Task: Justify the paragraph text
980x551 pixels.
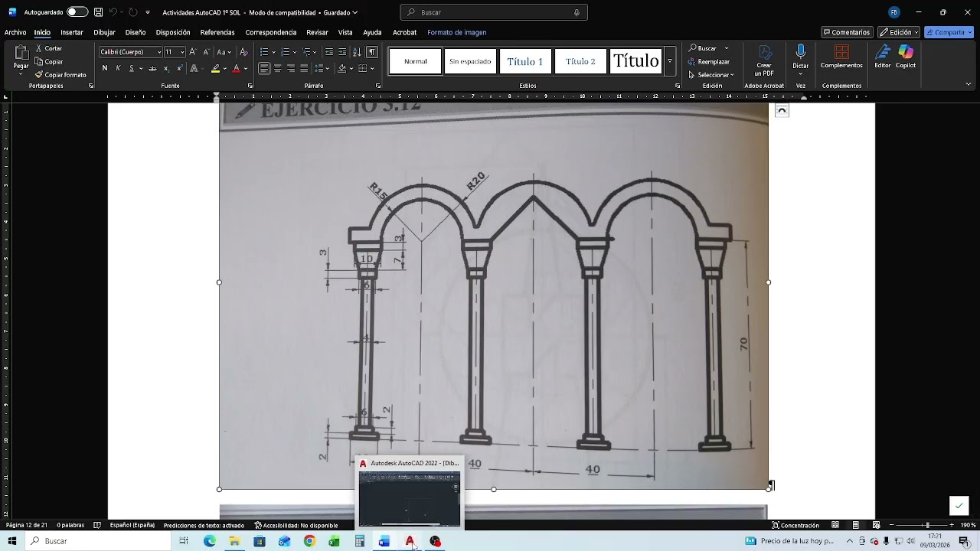Action: click(x=304, y=68)
